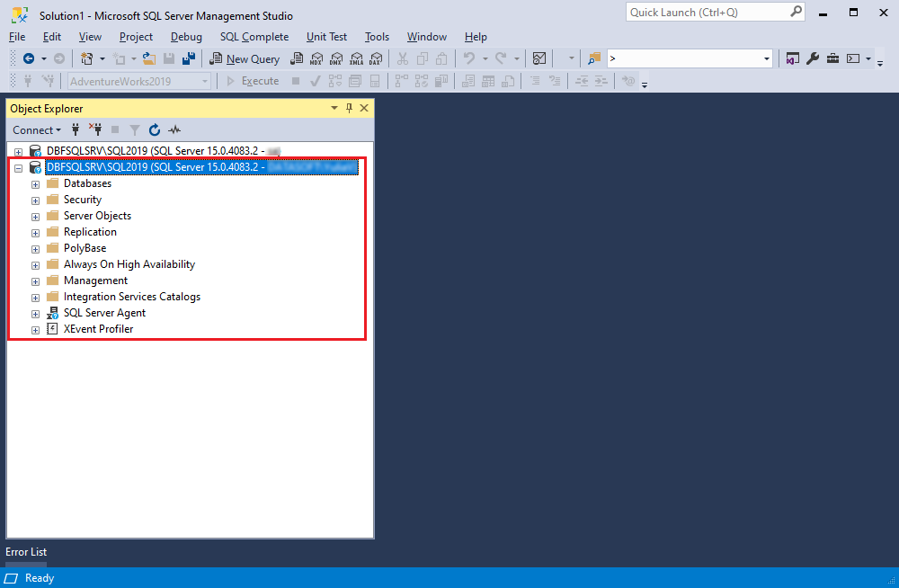899x588 pixels.
Task: Expand the Management folder
Action: (x=35, y=281)
